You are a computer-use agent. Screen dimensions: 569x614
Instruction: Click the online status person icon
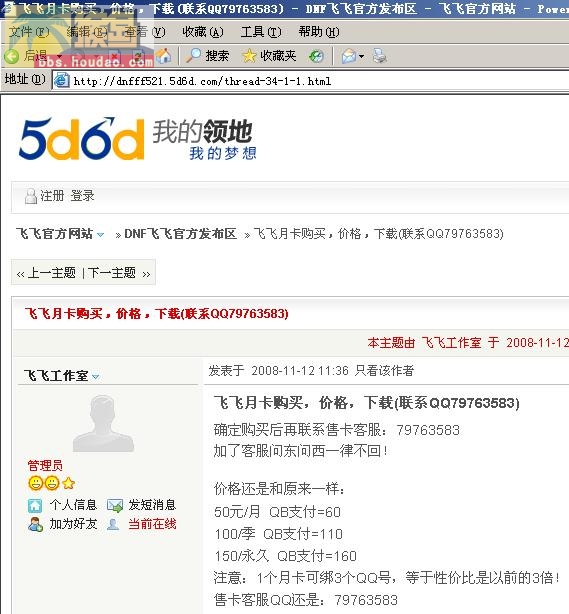pyautogui.click(x=113, y=524)
